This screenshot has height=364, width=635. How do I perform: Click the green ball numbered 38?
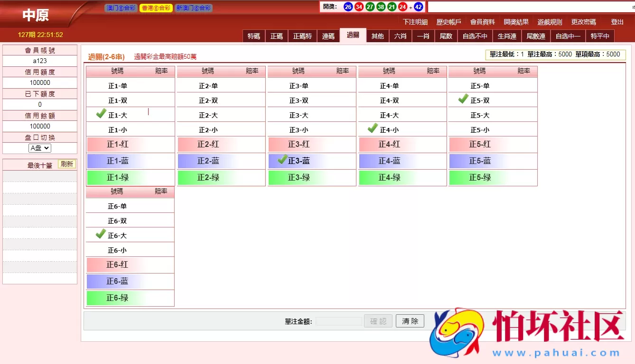pos(380,7)
